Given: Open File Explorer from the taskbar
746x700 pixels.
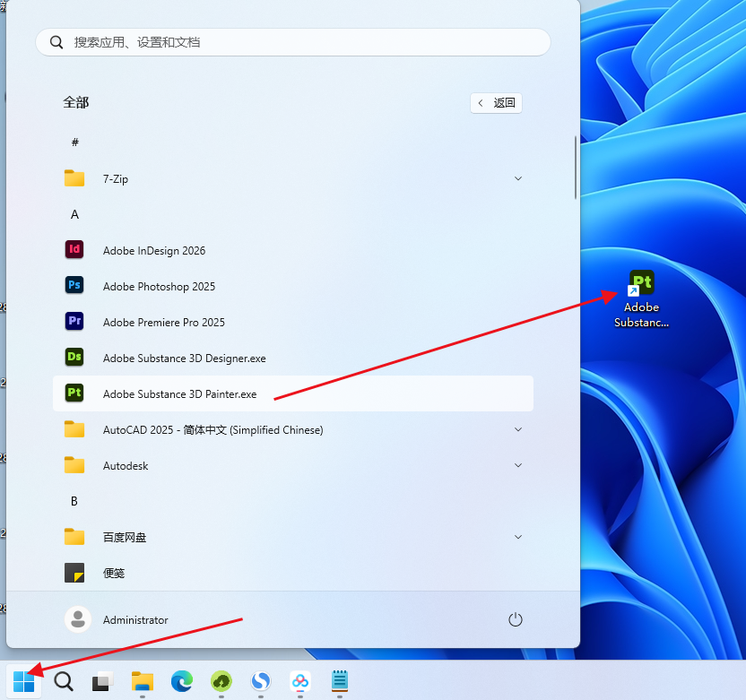Looking at the screenshot, I should point(143,681).
